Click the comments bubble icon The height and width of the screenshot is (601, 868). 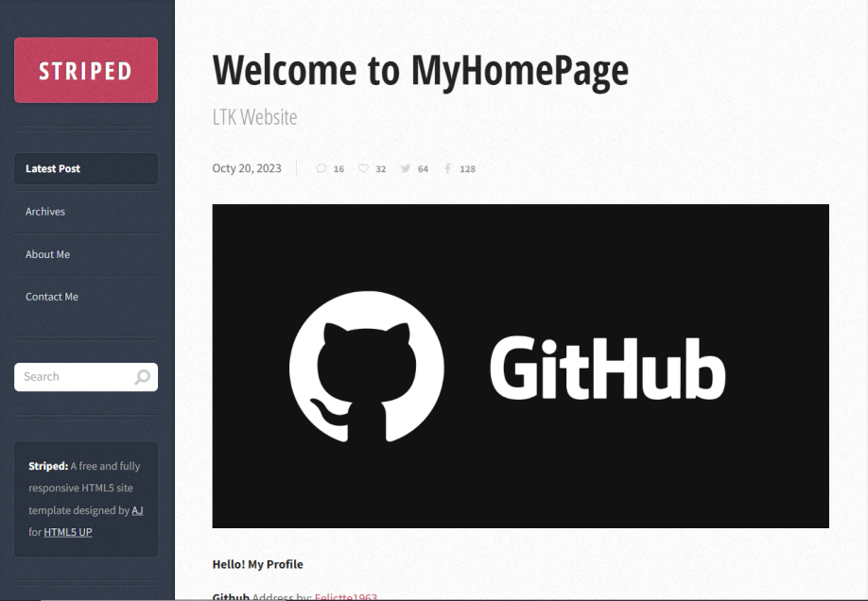321,168
